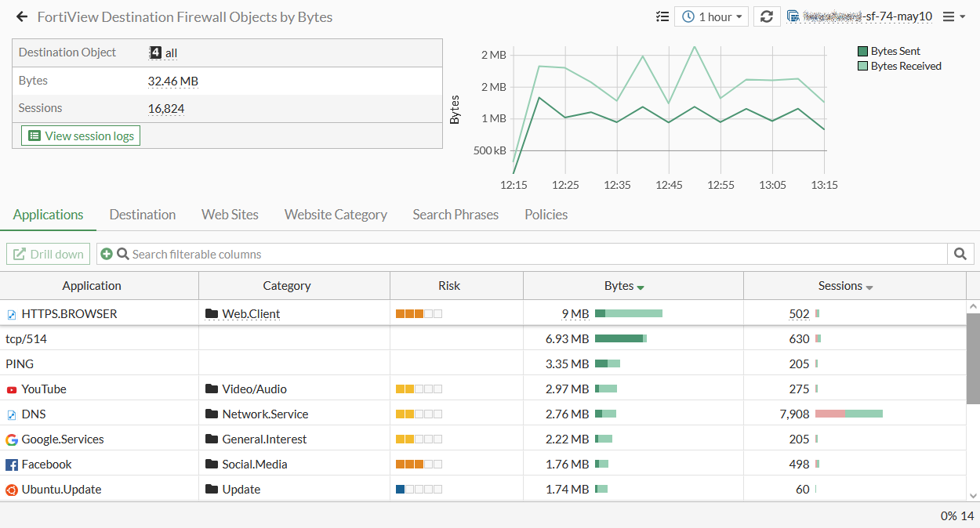Open the 16,824 sessions link
The height and width of the screenshot is (528, 980).
(x=166, y=108)
